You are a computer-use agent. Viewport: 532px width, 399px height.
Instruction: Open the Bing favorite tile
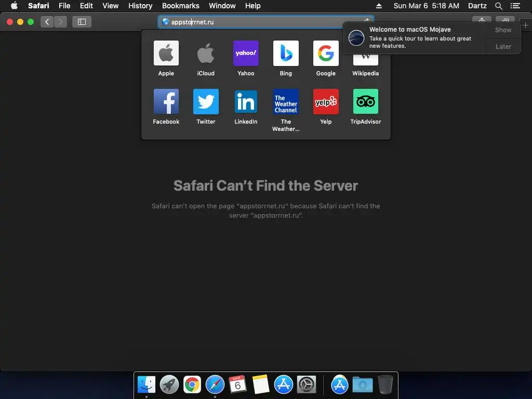[286, 54]
